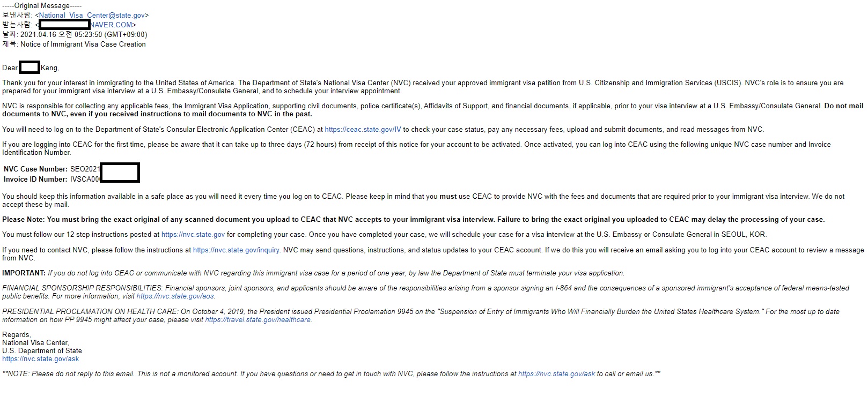This screenshot has height=396, width=868.
Task: Open the https://ceac.state.gov/IV link
Action: pyautogui.click(x=363, y=130)
